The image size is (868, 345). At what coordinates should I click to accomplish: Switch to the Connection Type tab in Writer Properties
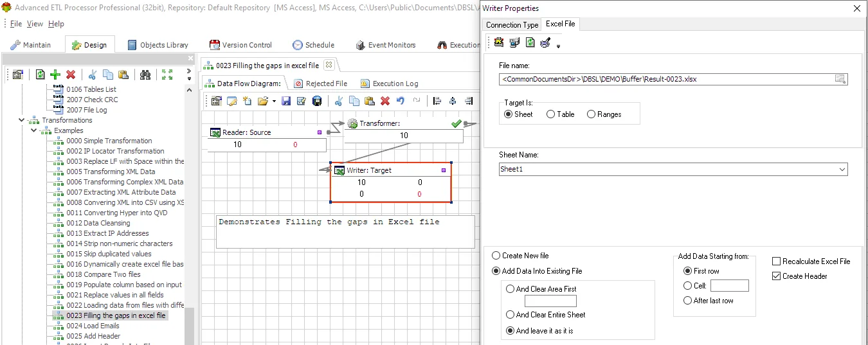[x=512, y=24]
